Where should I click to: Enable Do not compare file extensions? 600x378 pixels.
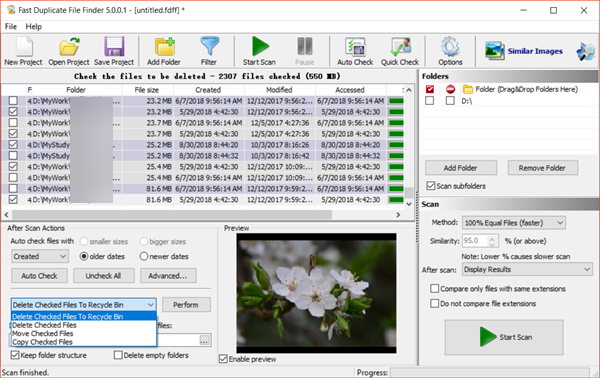[434, 303]
